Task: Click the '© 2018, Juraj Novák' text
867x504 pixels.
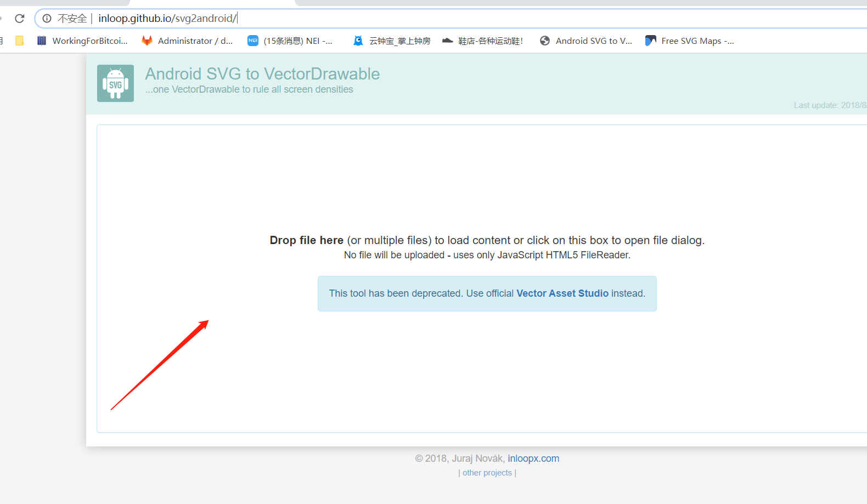Action: click(x=459, y=458)
